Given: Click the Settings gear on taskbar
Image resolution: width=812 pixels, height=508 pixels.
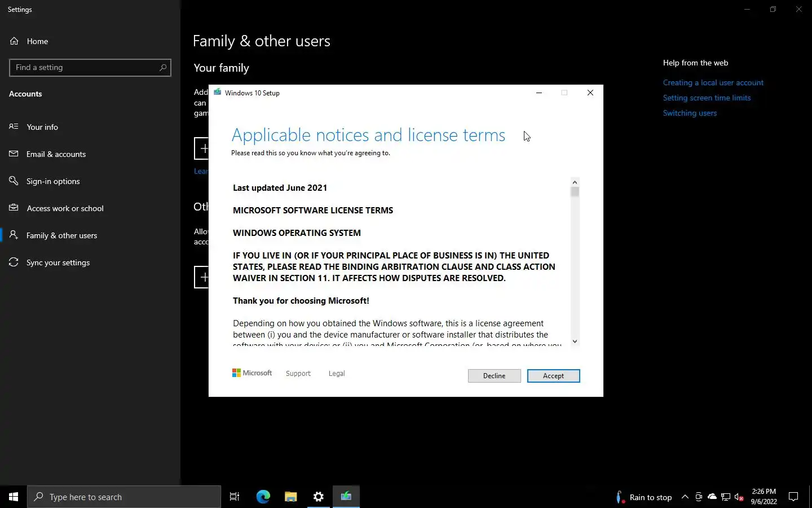Looking at the screenshot, I should (319, 497).
